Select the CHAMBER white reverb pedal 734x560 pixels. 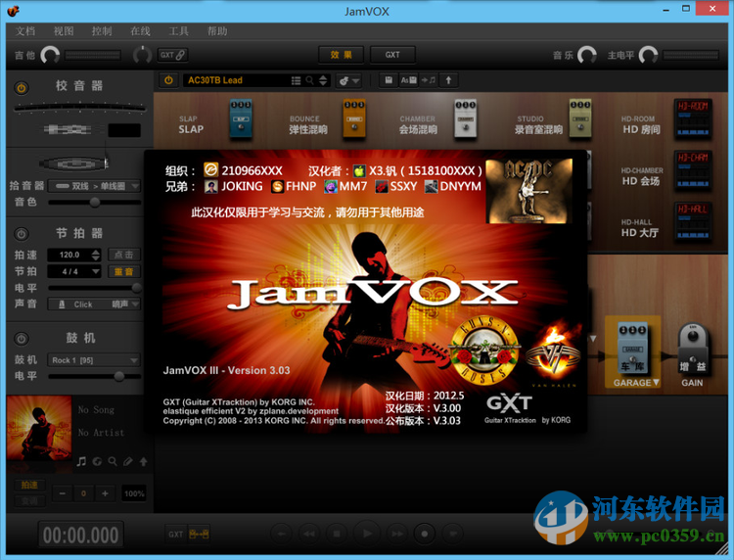click(465, 118)
